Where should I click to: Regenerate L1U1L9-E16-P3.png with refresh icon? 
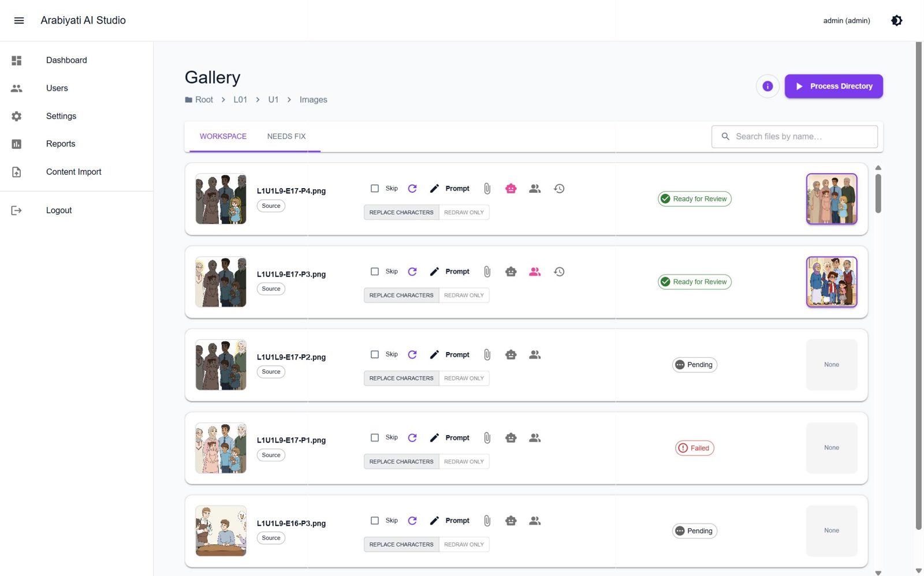pyautogui.click(x=412, y=521)
